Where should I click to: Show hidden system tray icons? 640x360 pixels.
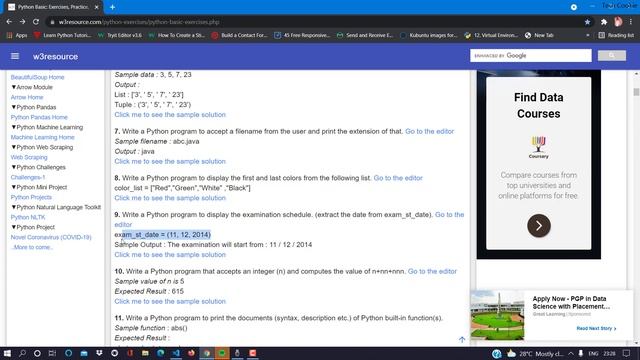571,353
